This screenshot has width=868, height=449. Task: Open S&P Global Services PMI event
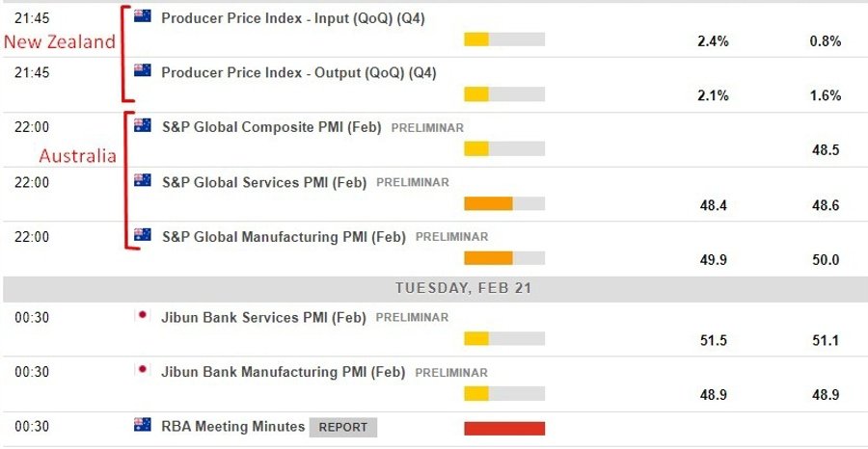(263, 182)
